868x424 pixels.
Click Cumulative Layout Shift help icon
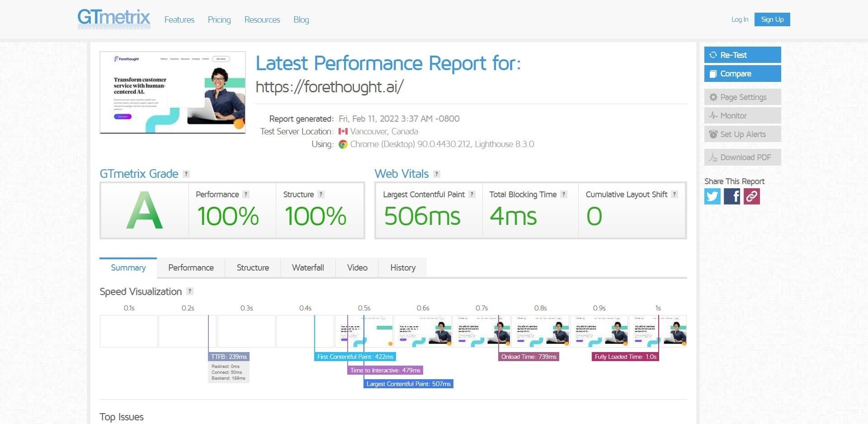(675, 194)
